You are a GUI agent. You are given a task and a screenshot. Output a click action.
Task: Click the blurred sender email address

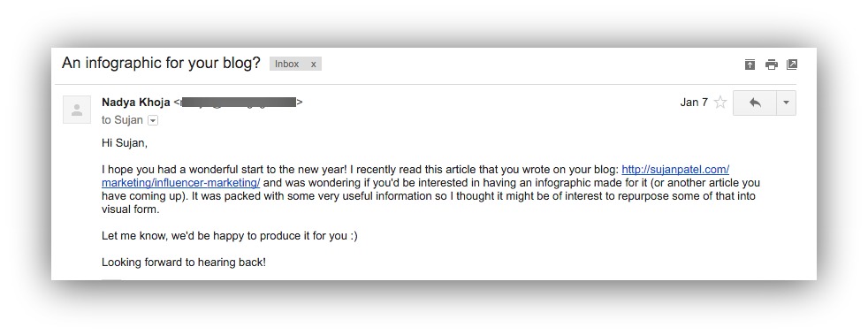click(x=238, y=103)
